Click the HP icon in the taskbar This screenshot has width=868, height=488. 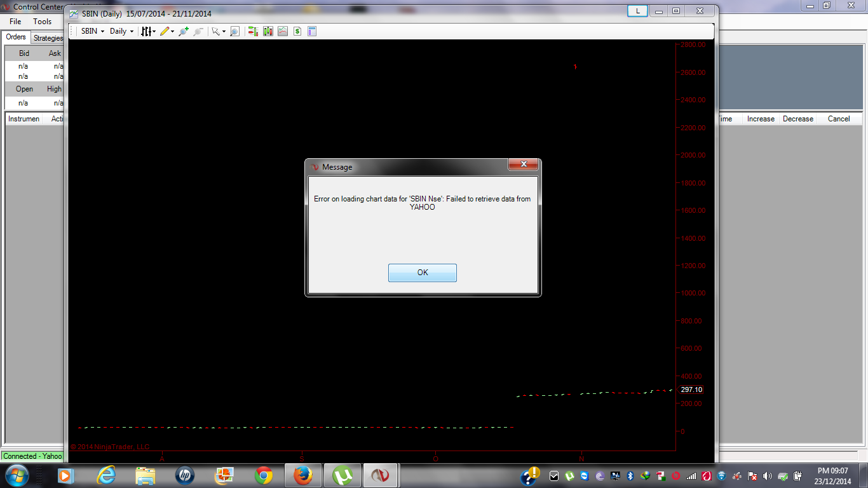coord(185,475)
